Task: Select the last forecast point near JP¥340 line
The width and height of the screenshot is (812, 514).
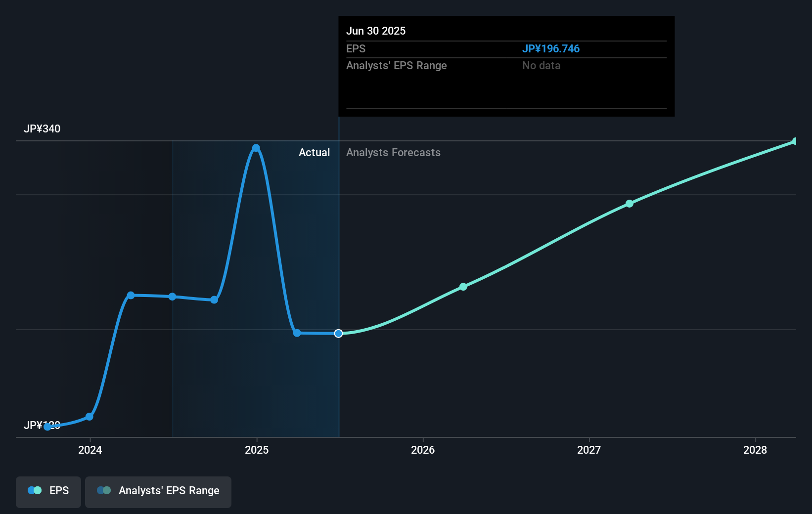Action: coord(795,142)
